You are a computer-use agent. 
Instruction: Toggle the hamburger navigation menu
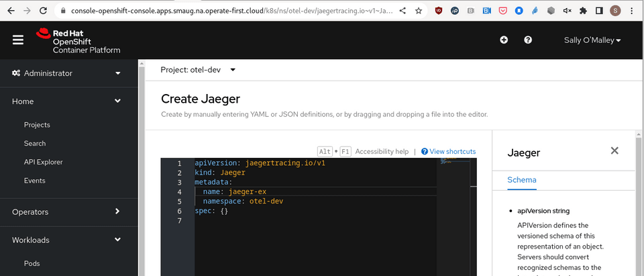click(18, 40)
